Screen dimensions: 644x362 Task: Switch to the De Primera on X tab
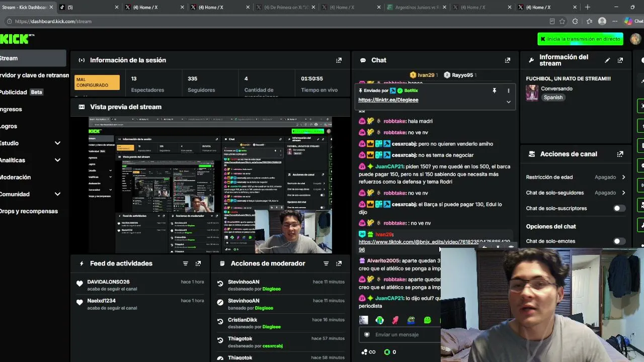point(286,8)
